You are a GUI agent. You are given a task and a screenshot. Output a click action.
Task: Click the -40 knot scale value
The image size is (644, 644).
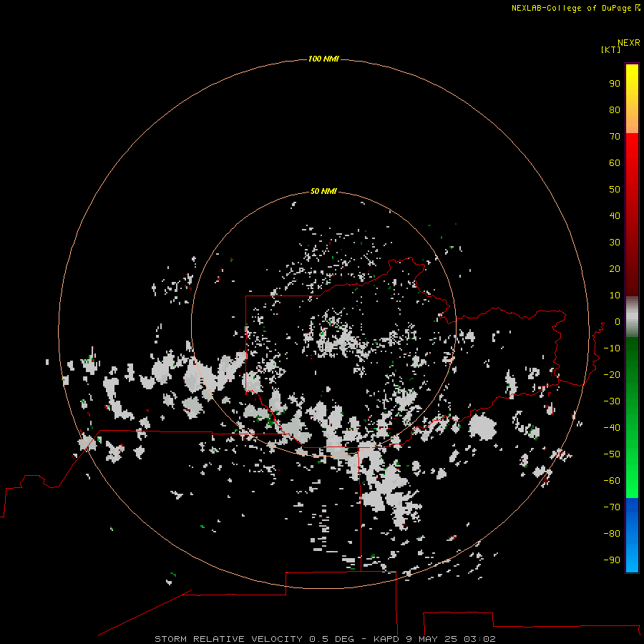click(612, 428)
